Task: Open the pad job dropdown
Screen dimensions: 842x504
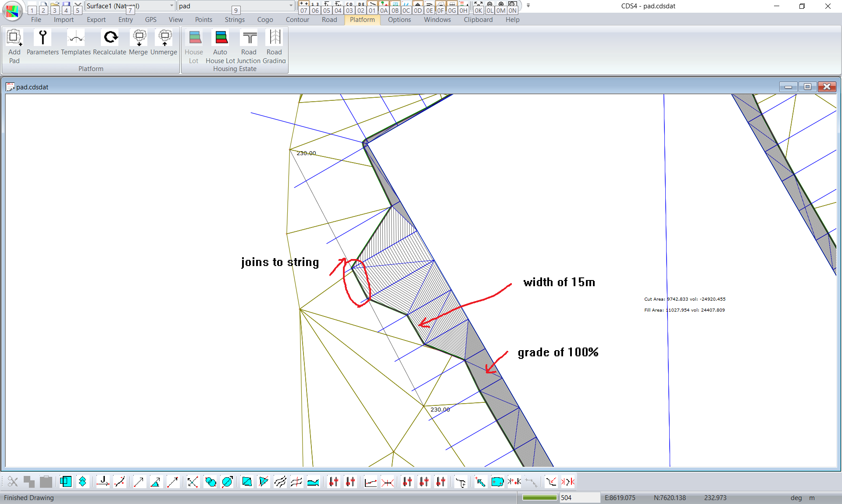Action: pyautogui.click(x=291, y=6)
